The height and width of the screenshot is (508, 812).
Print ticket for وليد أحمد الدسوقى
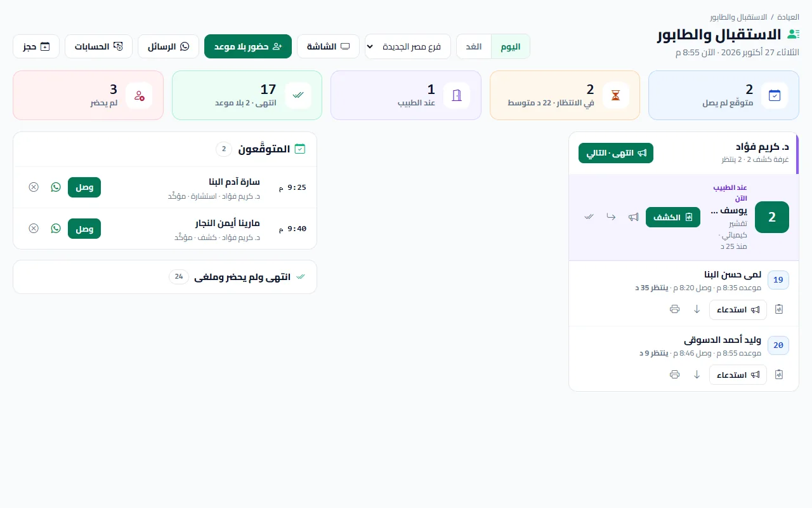[x=674, y=375]
